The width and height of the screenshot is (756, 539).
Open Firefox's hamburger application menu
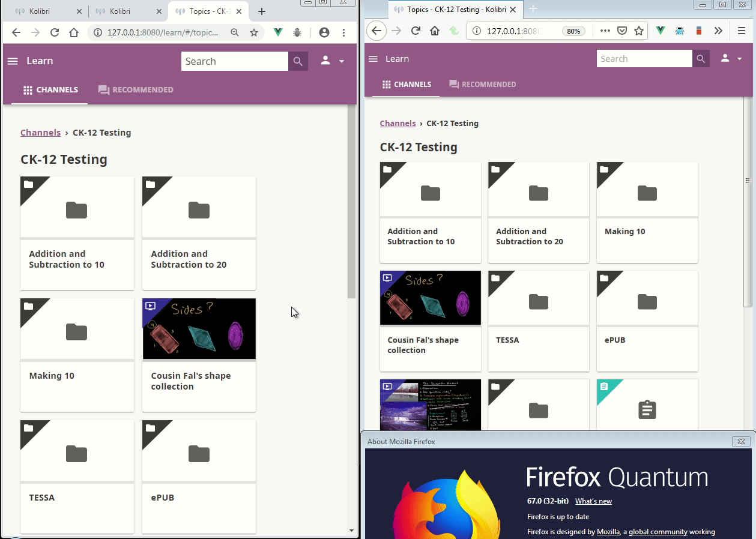click(742, 31)
